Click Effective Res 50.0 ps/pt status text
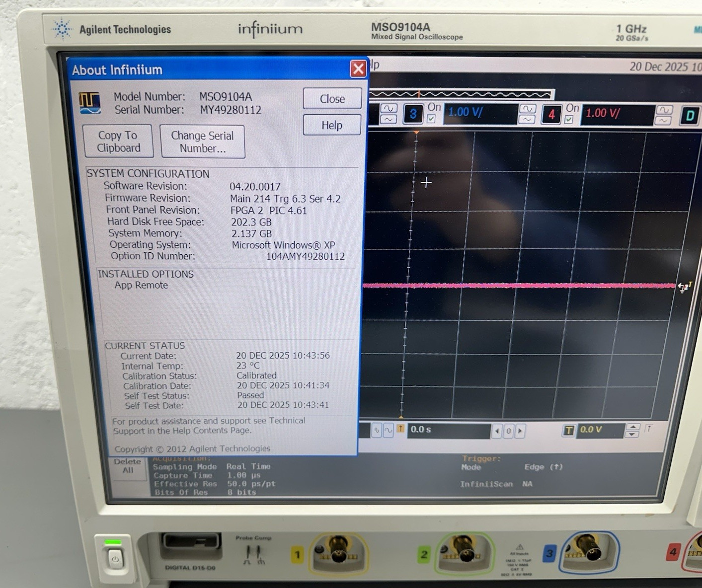702x588 pixels. 215,484
